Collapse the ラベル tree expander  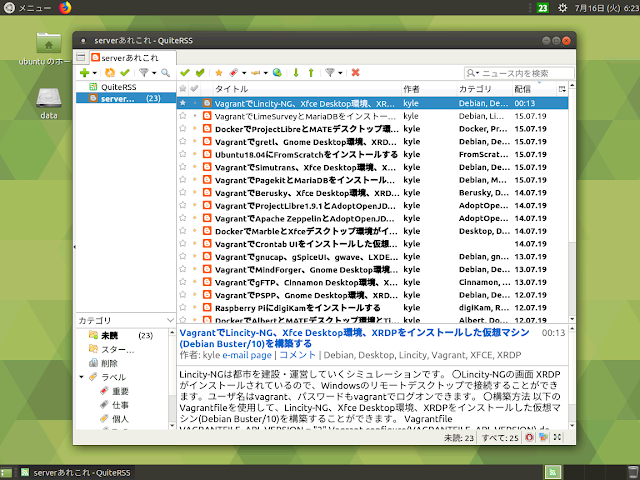[82, 377]
